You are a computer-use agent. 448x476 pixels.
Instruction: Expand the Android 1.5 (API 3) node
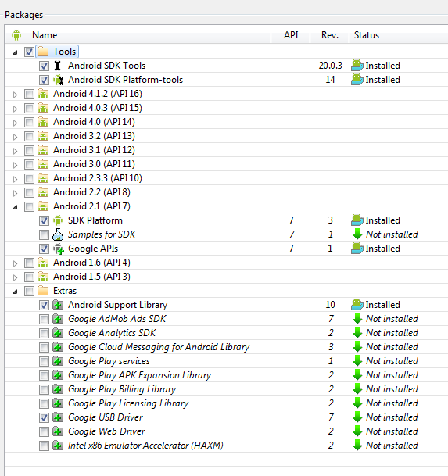click(x=15, y=277)
